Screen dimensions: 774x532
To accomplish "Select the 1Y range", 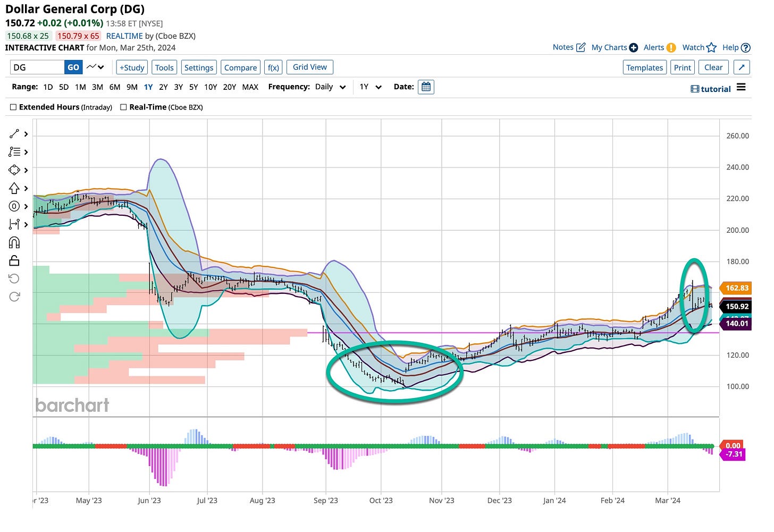I will (148, 87).
